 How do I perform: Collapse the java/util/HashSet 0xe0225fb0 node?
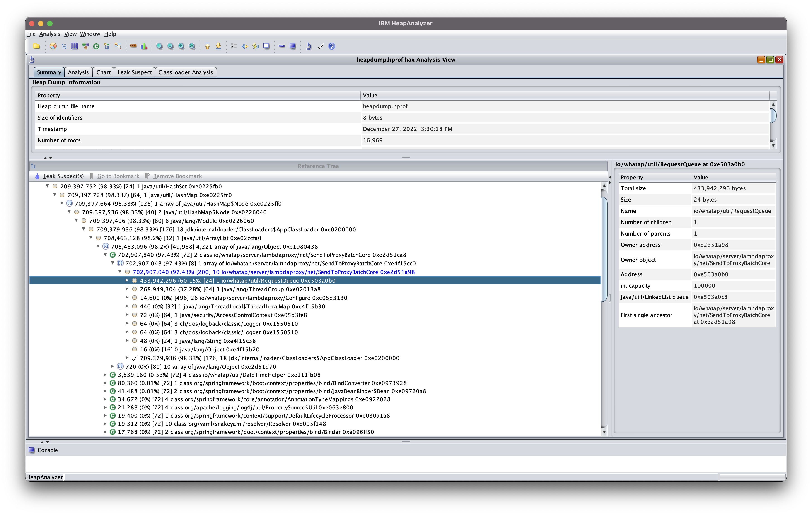48,186
